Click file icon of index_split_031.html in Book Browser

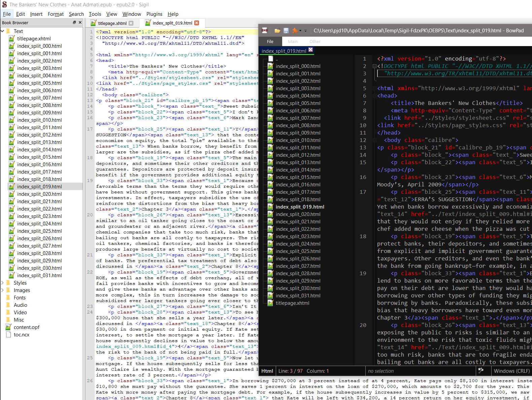click(11, 275)
